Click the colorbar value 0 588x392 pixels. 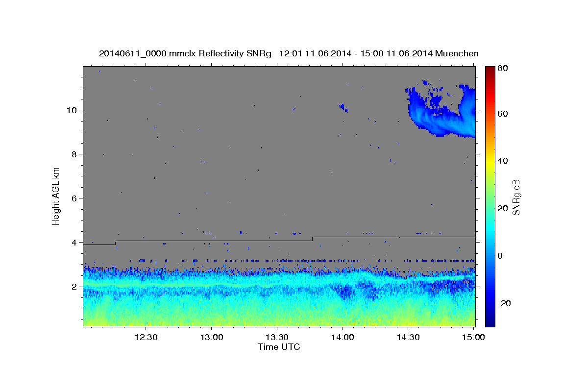[x=500, y=256]
